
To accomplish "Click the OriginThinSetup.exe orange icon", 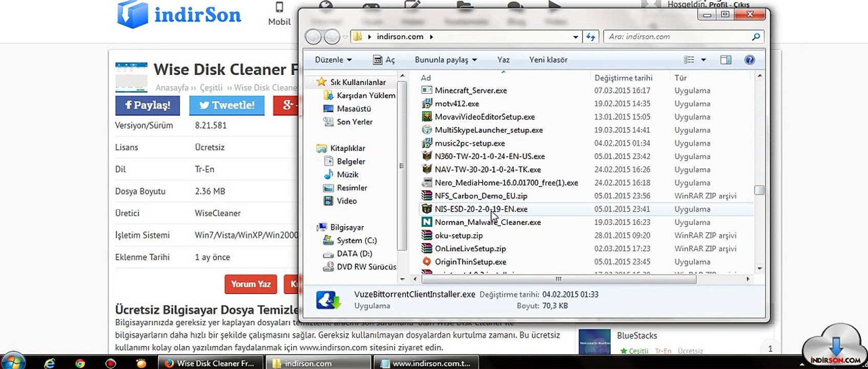I will (x=427, y=261).
